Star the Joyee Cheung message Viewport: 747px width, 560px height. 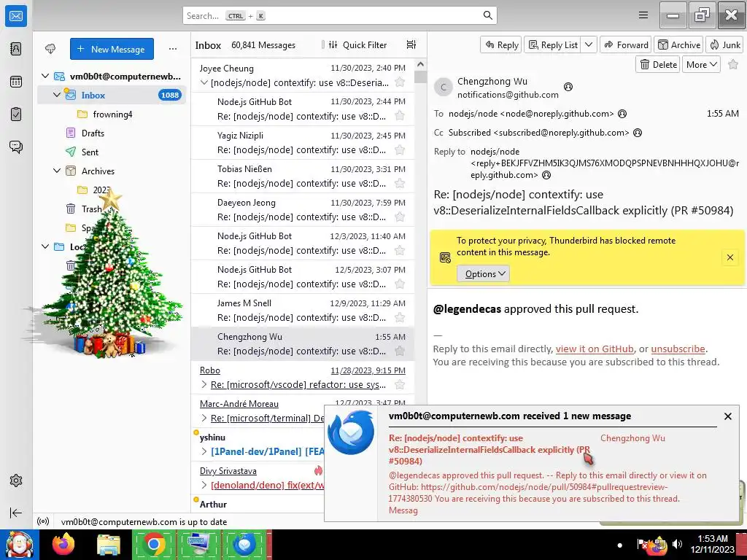pos(400,82)
